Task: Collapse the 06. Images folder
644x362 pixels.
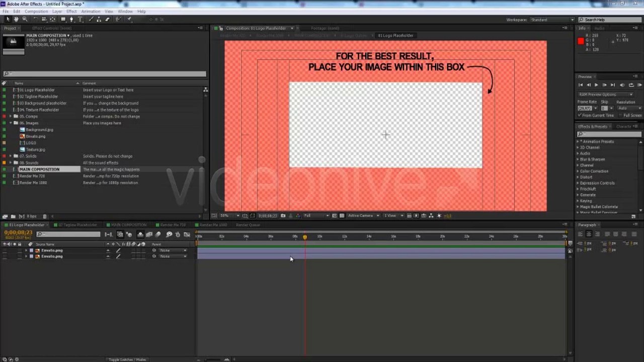Action: pos(11,123)
